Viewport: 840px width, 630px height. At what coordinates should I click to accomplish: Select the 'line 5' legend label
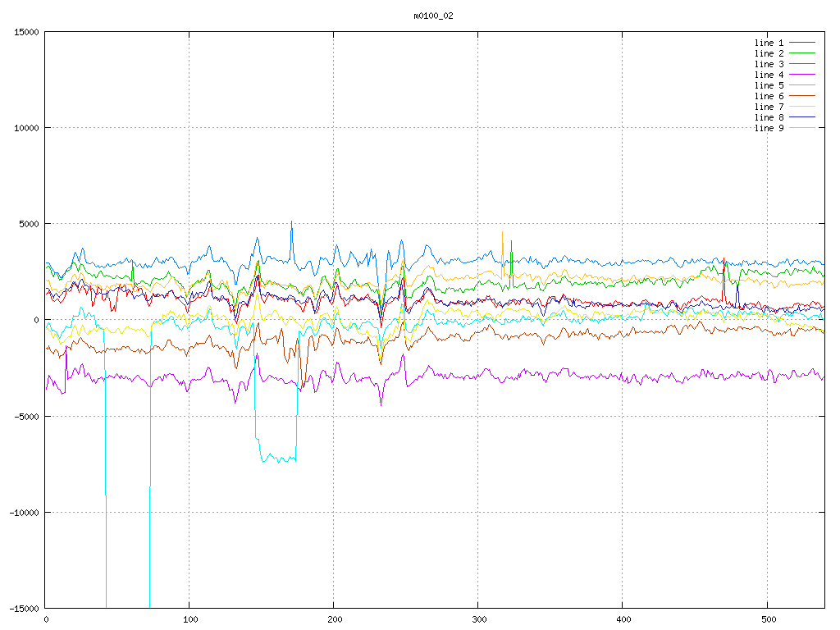(x=769, y=85)
